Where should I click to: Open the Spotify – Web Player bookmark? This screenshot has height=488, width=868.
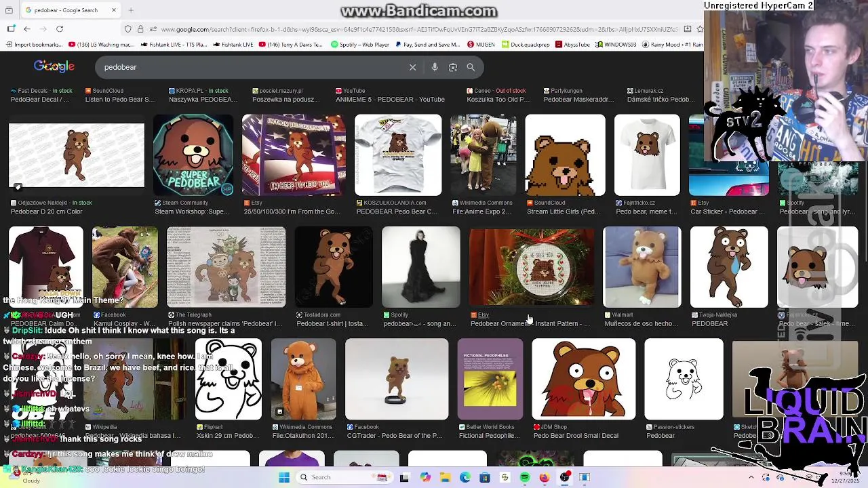(x=360, y=45)
